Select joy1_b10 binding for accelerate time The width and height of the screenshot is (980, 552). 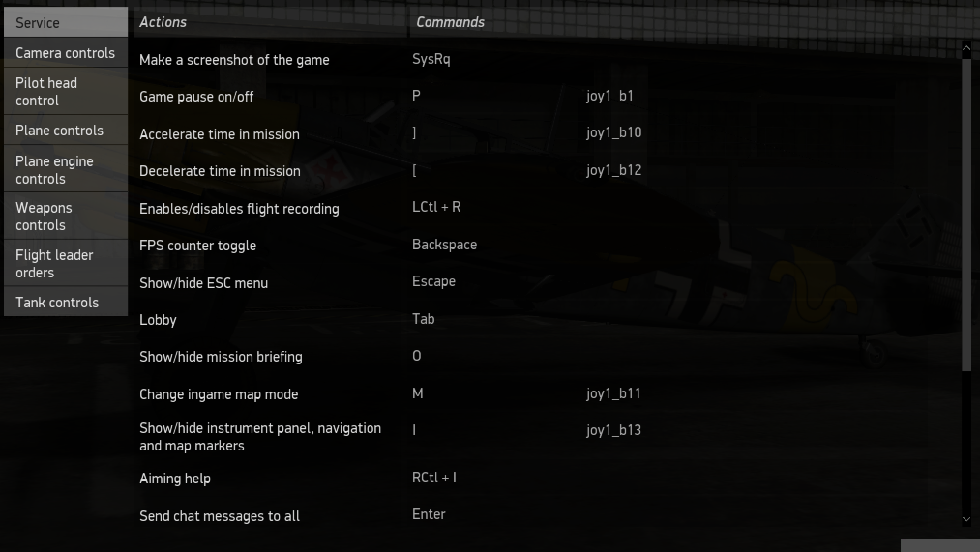tap(613, 133)
